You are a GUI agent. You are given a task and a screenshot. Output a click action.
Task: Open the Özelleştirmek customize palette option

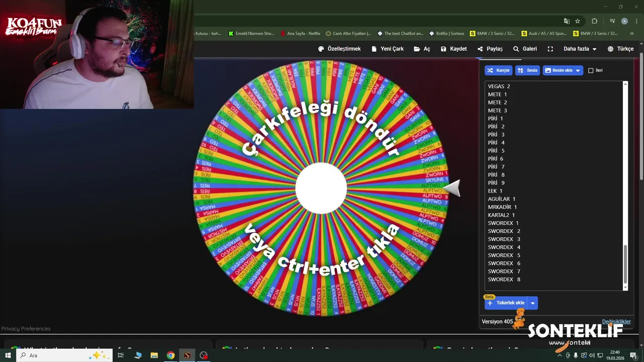[339, 49]
